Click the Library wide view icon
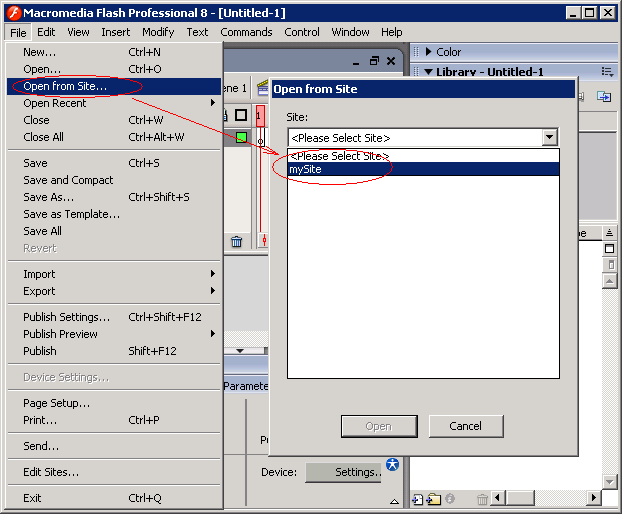 click(609, 249)
